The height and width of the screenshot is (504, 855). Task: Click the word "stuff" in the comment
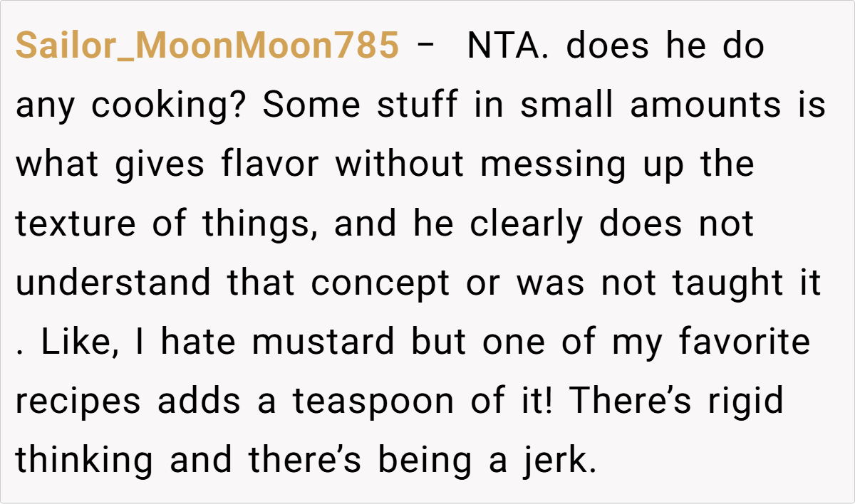point(417,106)
